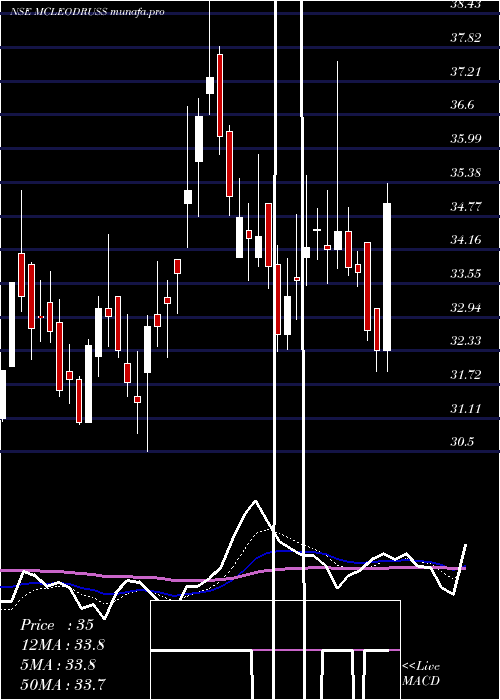
Task: Select the highest red candlestick near 37.82
Action: [220, 95]
